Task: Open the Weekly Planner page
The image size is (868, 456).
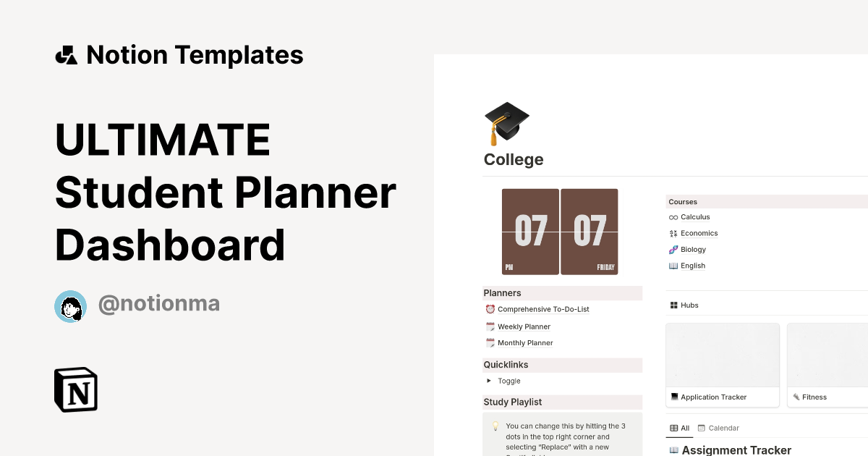Action: (x=524, y=326)
